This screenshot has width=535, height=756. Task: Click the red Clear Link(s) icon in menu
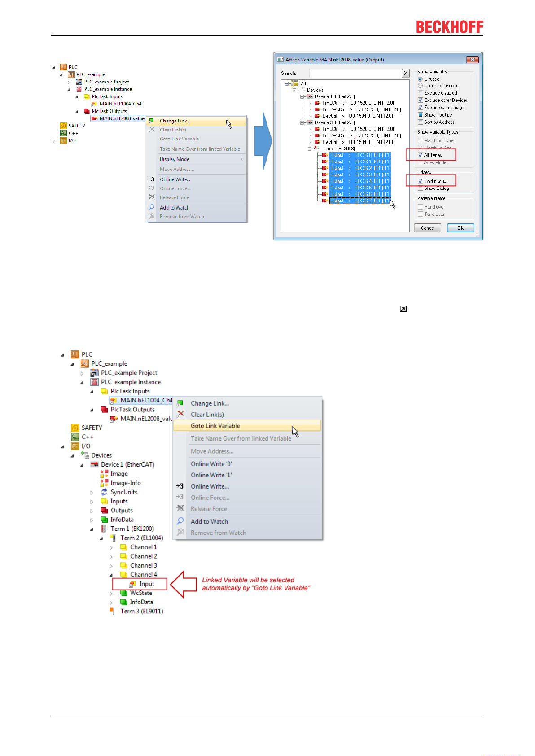(x=180, y=414)
